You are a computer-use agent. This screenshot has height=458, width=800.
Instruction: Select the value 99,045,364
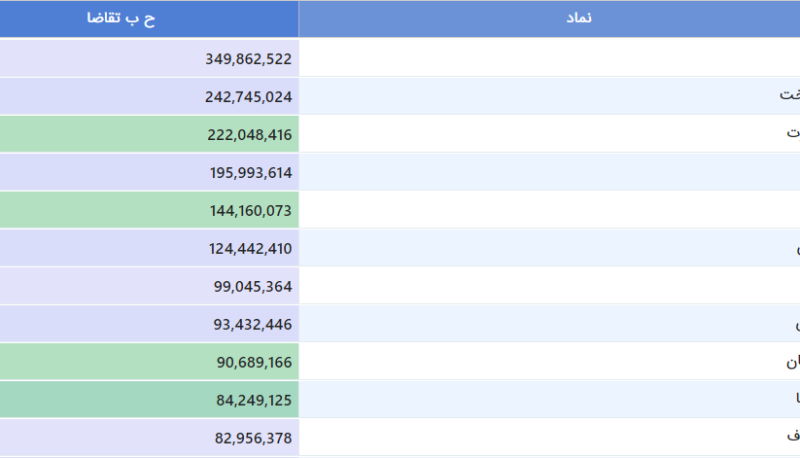pyautogui.click(x=253, y=287)
